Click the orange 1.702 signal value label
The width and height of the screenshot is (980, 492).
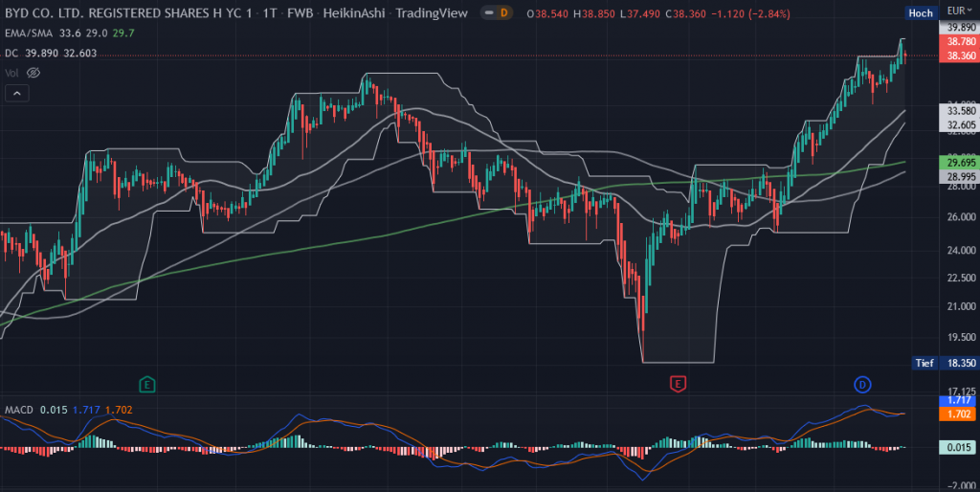pos(957,414)
